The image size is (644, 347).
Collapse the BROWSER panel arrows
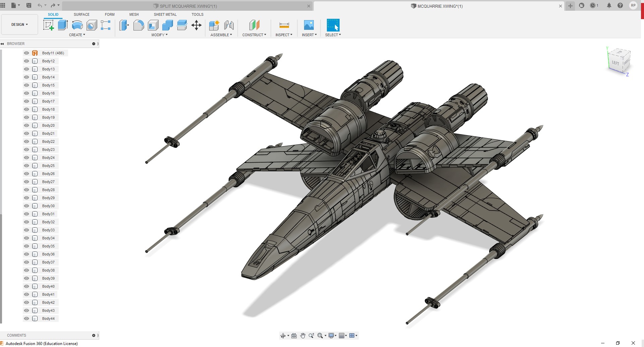tap(2, 44)
